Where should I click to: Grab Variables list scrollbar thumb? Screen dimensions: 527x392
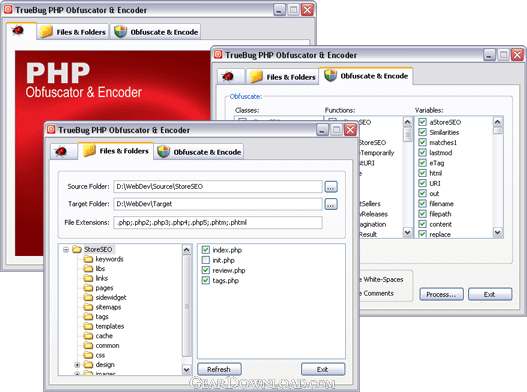pos(498,130)
